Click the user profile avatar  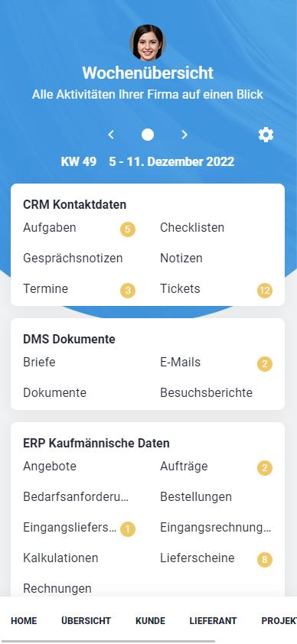148,43
